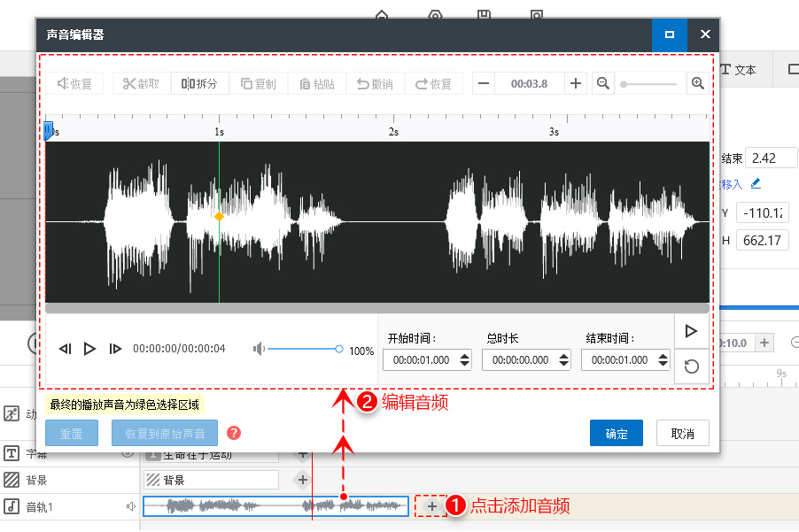
Task: Open the 总时长 duration stepper dropdown
Action: point(563,360)
